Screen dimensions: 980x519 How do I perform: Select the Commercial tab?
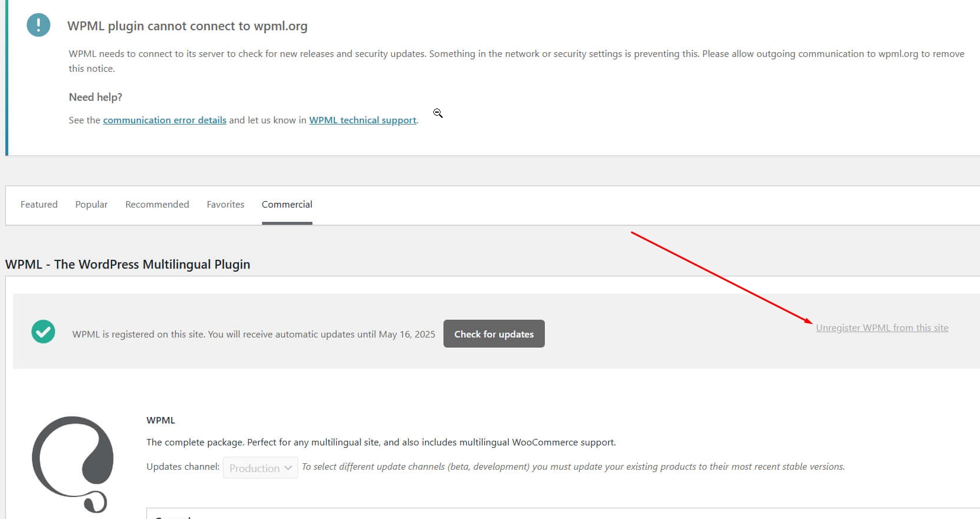point(287,204)
